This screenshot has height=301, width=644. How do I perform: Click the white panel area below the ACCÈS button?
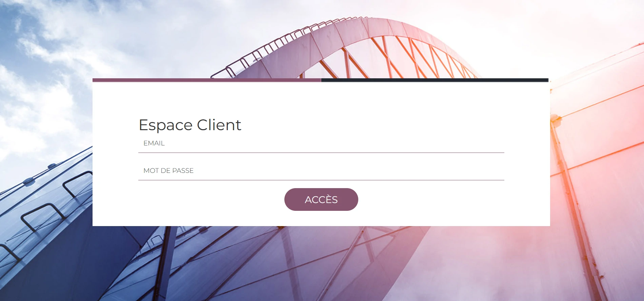(x=321, y=219)
